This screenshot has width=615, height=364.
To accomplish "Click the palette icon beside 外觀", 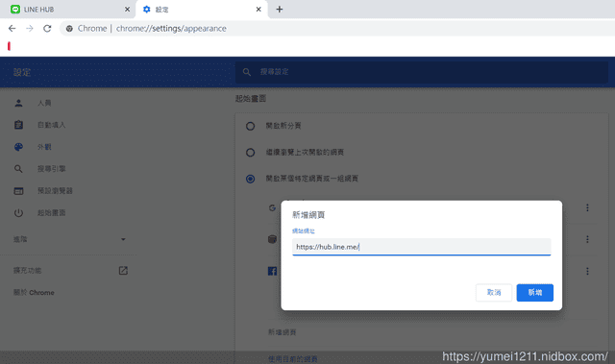I will click(18, 147).
